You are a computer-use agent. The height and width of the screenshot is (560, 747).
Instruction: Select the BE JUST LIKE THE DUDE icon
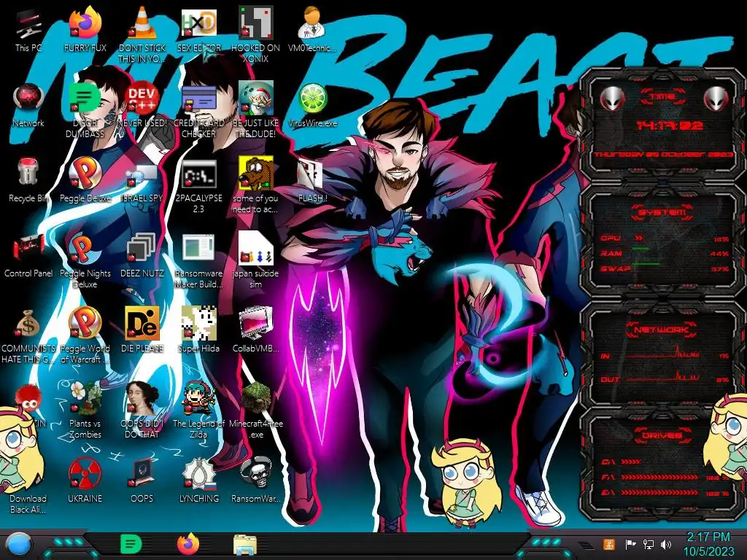(255, 111)
